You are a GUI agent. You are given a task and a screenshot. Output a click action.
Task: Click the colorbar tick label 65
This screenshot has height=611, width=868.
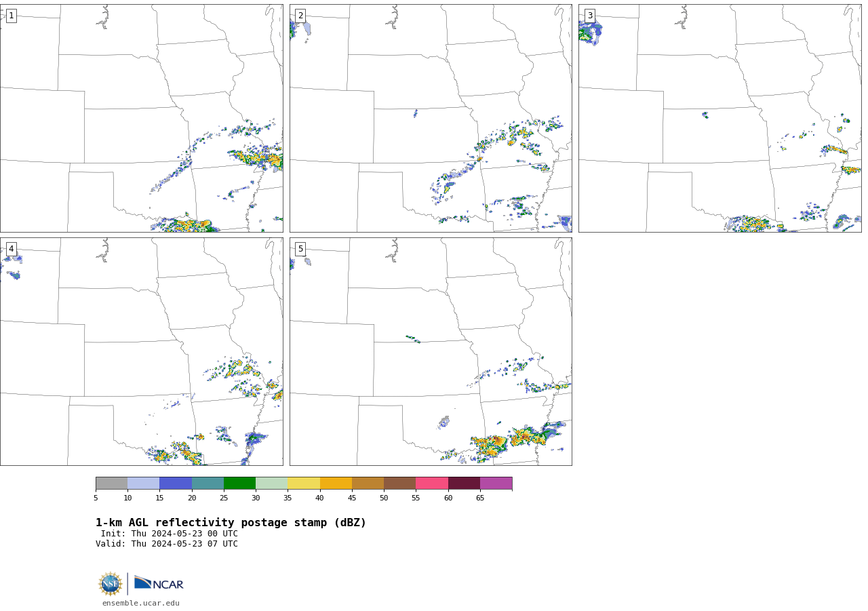480,498
